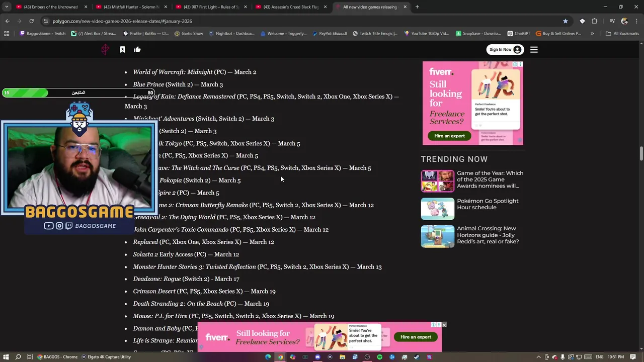Open SnapSave Downloader bookmark

(478, 34)
